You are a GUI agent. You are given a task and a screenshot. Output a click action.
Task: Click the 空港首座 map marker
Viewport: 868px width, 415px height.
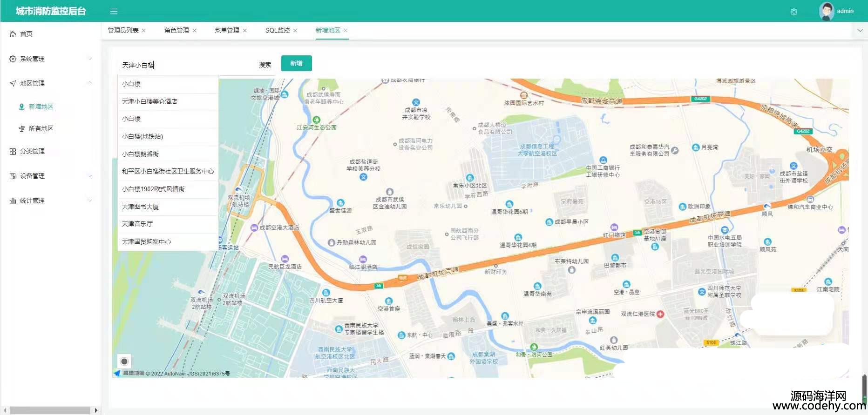click(x=389, y=301)
